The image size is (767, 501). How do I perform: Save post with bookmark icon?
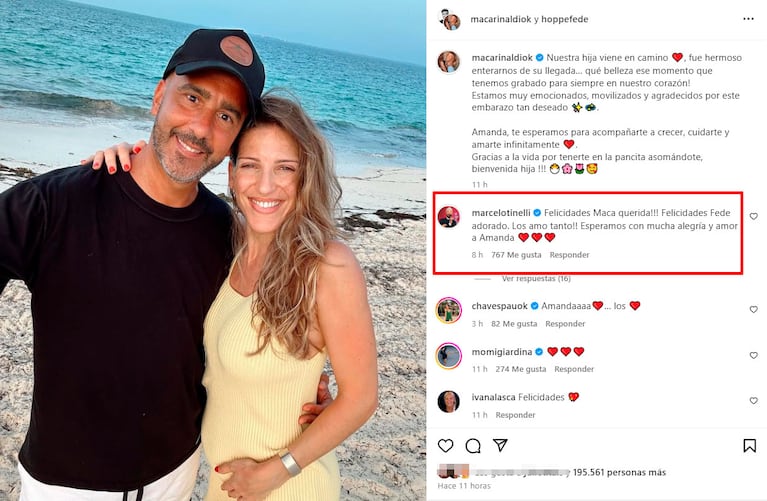tap(749, 445)
